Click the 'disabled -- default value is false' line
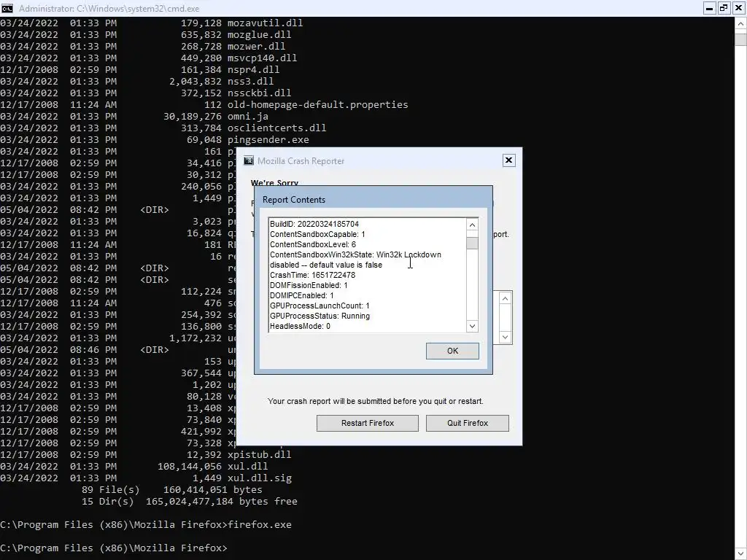 tap(326, 265)
